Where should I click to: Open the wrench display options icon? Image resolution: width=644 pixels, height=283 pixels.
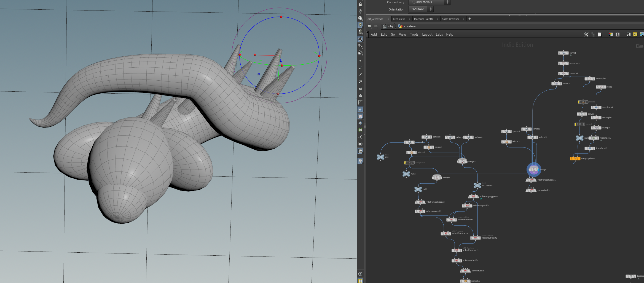pyautogui.click(x=586, y=35)
